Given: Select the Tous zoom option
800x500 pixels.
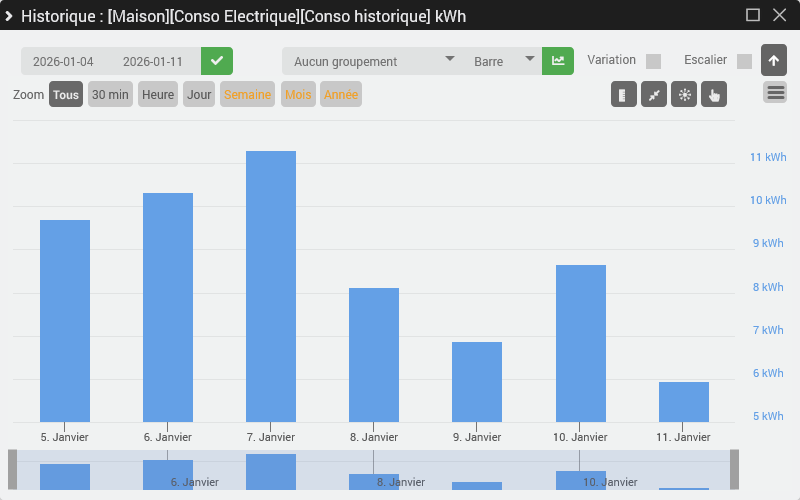Looking at the screenshot, I should [66, 94].
